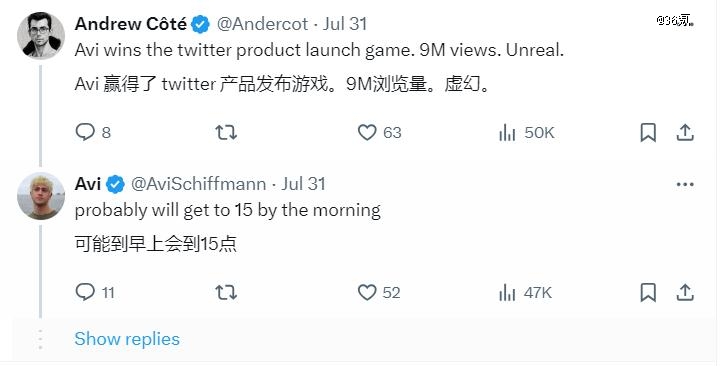View analytics showing 47K views
The height and width of the screenshot is (366, 721).
point(525,292)
